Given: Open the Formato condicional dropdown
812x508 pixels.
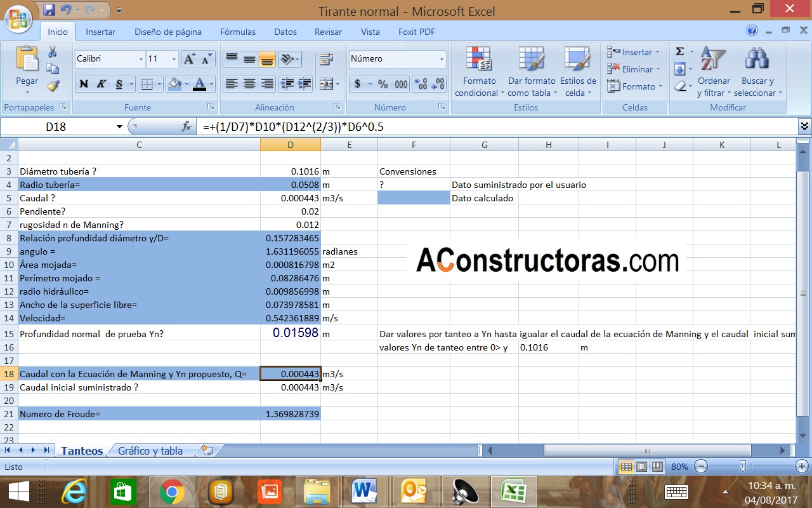Looking at the screenshot, I should 479,72.
